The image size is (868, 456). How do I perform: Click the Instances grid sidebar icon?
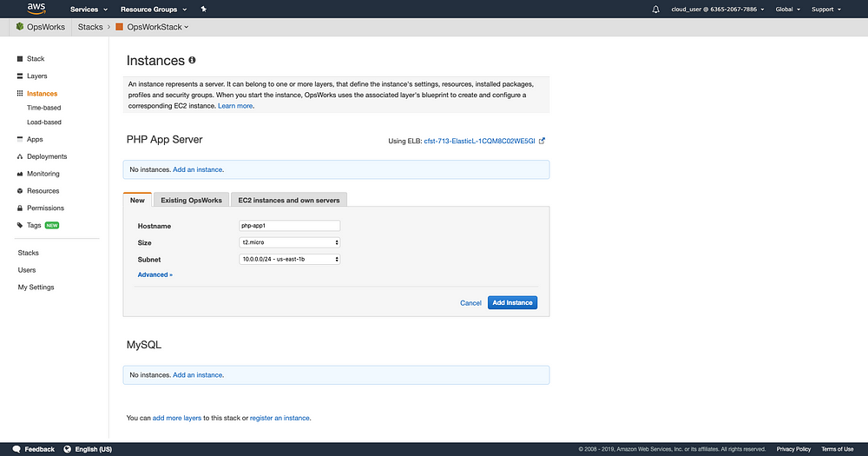[20, 94]
